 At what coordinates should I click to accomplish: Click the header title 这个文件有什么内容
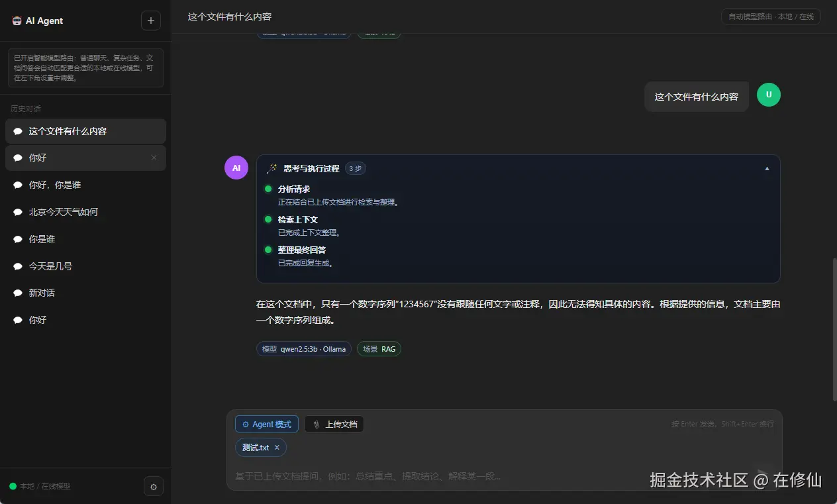[230, 17]
